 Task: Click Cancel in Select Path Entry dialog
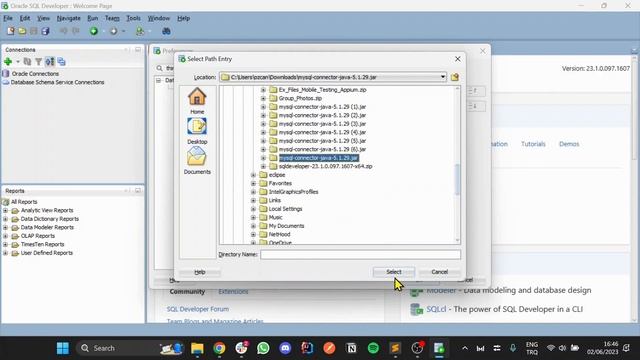click(440, 272)
